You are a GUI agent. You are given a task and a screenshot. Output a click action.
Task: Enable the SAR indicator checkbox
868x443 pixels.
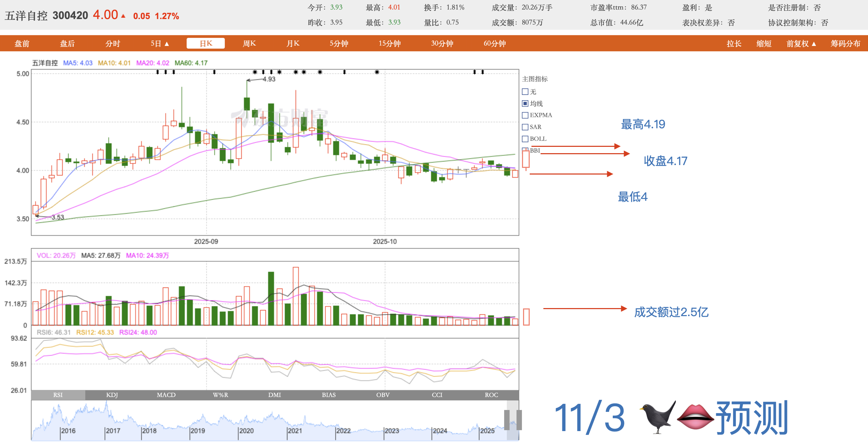[x=525, y=127]
